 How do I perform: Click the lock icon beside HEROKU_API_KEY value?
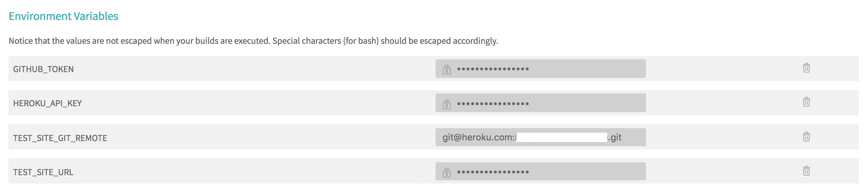447,104
